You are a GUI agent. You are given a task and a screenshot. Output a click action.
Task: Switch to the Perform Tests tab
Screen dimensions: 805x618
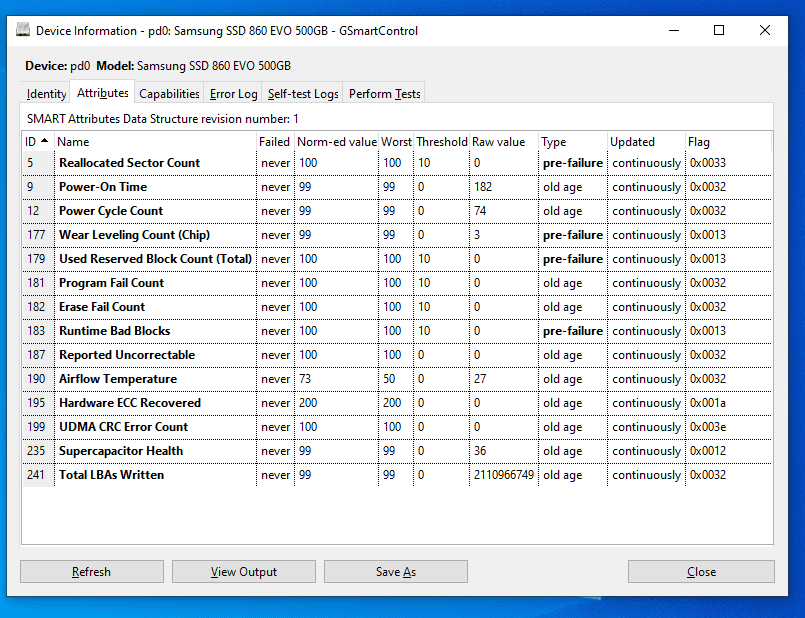point(384,93)
